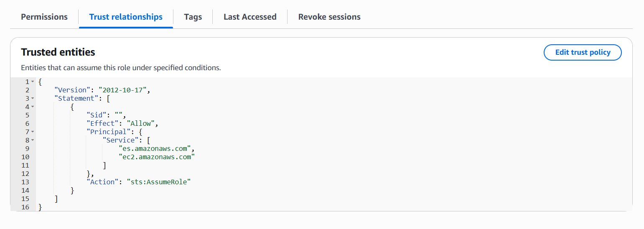
Task: Click the Edit trust policy button
Action: point(583,52)
